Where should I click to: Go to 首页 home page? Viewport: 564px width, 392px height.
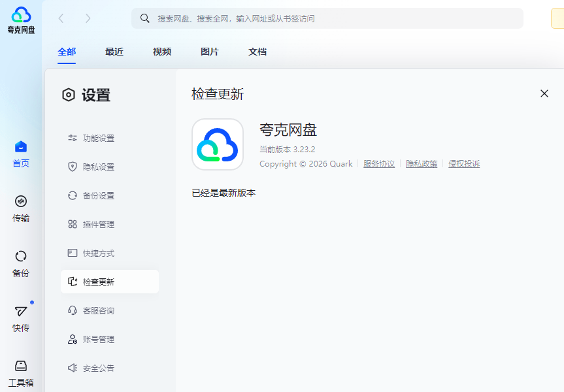coord(20,154)
